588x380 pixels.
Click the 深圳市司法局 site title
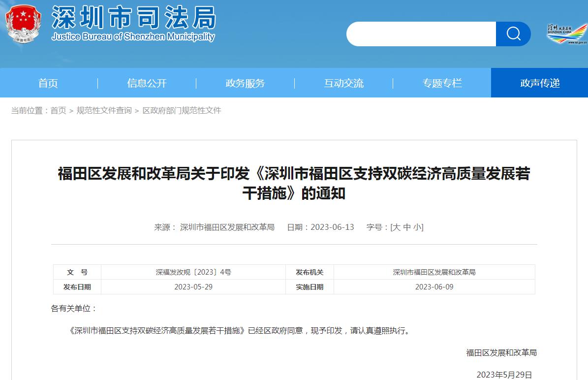click(133, 19)
